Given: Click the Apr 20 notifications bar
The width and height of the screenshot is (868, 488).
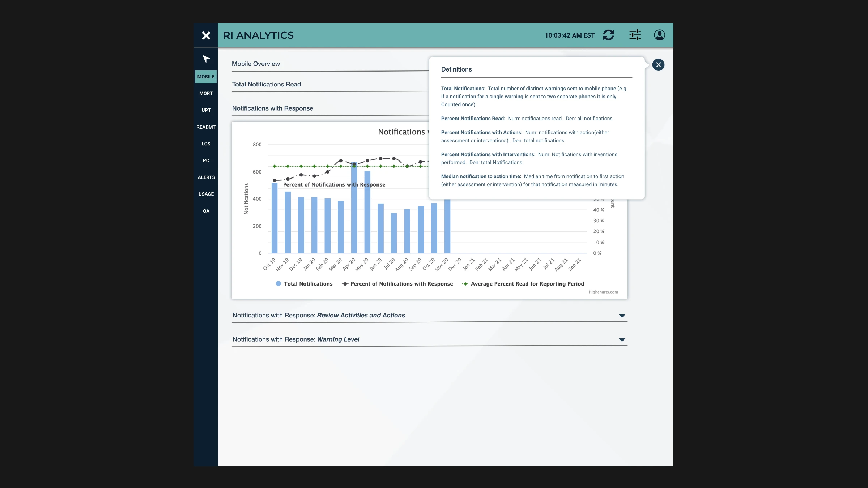Looking at the screenshot, I should pyautogui.click(x=354, y=207).
